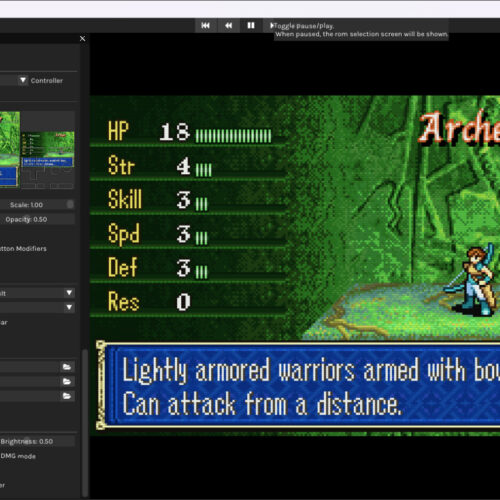Select the stats-screen layout thumbnail

pos(48,150)
